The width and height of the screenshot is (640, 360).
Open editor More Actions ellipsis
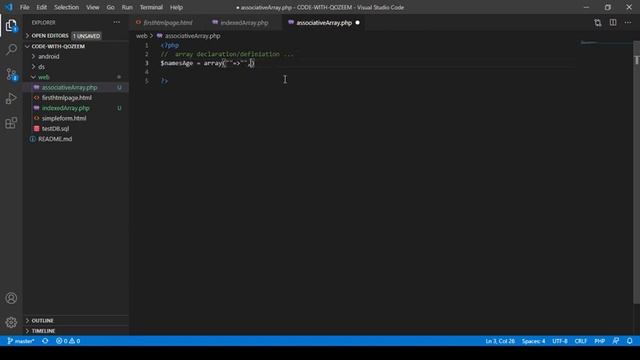coord(628,22)
